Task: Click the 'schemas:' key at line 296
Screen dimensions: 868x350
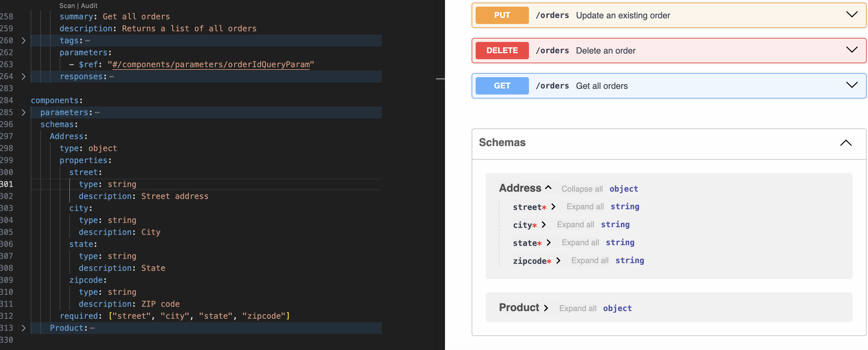Action: coord(59,124)
